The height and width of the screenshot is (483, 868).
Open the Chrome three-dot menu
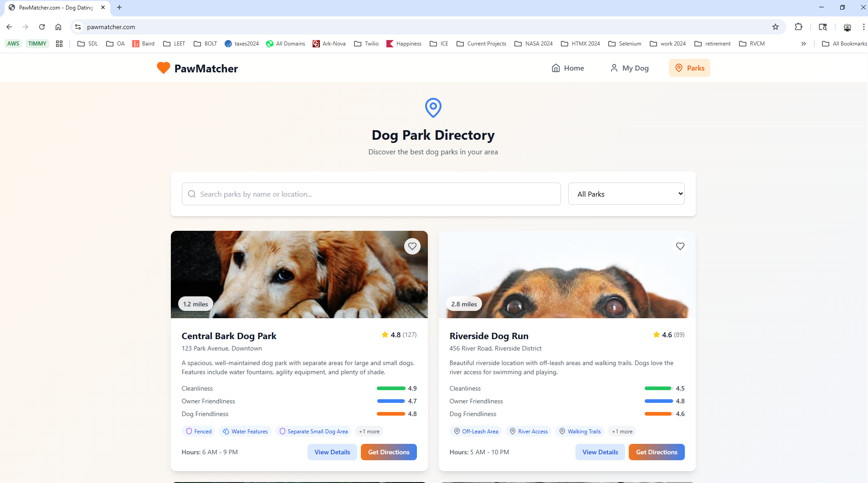tap(863, 27)
